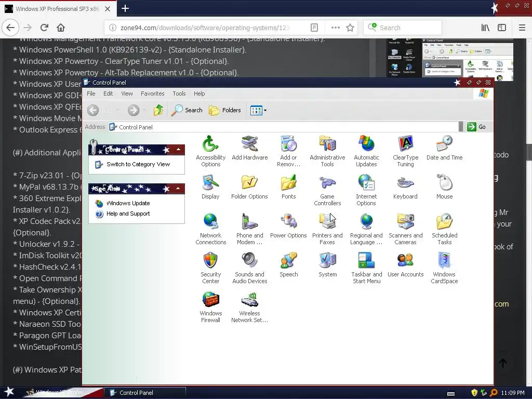
Task: Open Scheduled Tasks icon
Action: pos(445,229)
